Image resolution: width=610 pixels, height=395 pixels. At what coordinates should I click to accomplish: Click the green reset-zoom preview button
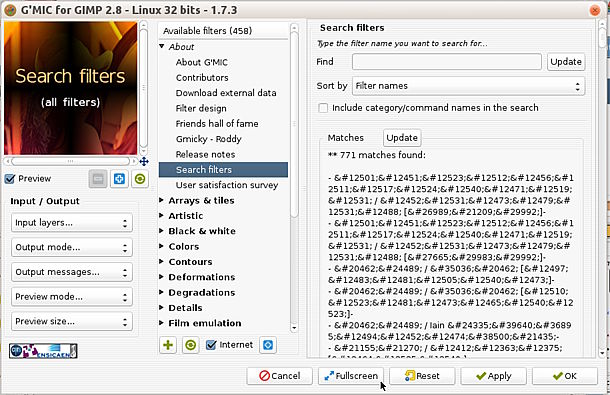pos(140,179)
